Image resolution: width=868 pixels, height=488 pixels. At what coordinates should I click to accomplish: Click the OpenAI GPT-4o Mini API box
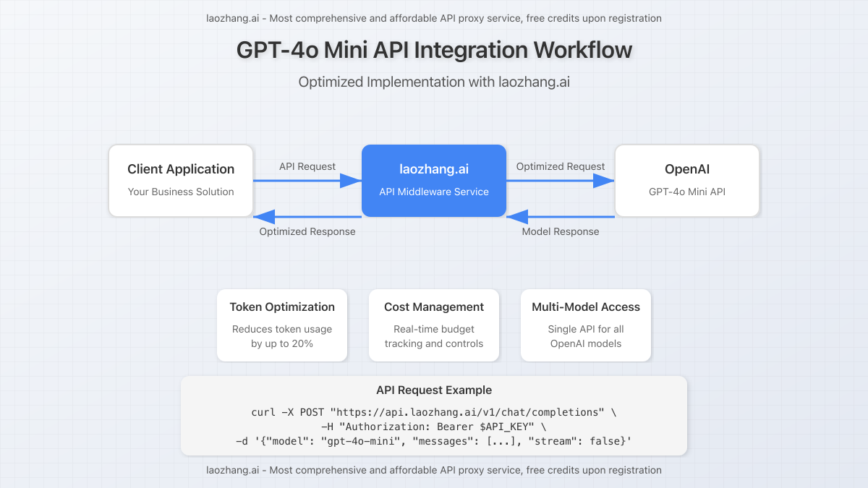point(687,181)
